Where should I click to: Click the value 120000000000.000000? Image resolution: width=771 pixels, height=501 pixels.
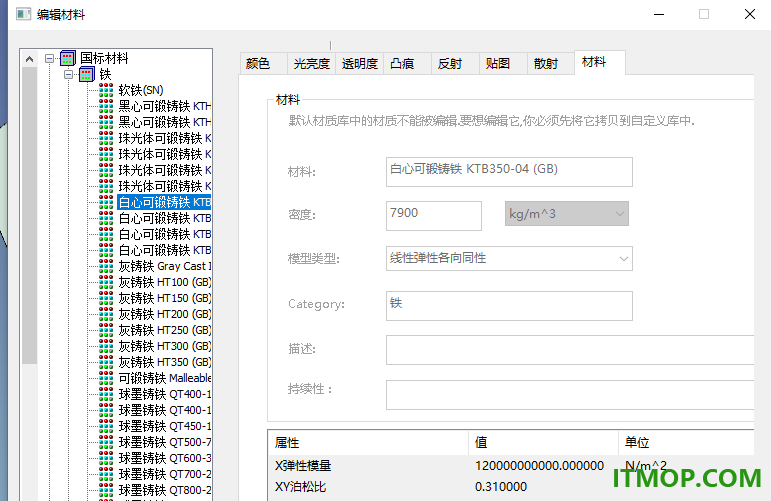click(x=539, y=466)
